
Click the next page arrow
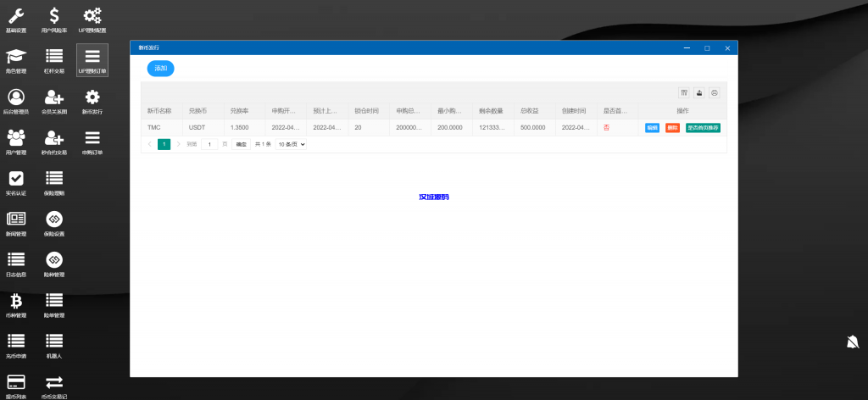[178, 144]
